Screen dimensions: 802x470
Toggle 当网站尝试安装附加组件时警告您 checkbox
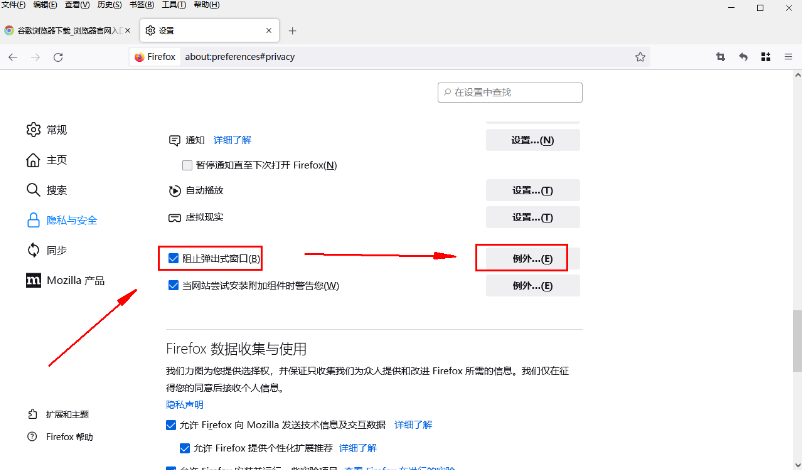[x=173, y=285]
